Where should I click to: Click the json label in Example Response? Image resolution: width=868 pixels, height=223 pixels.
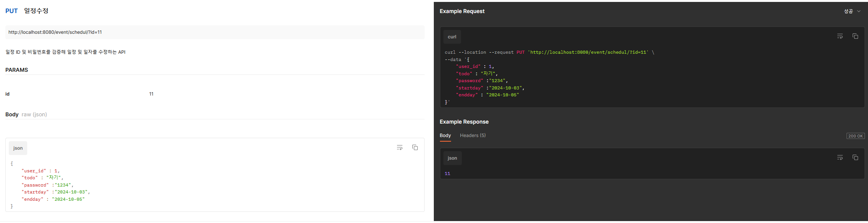(x=452, y=158)
